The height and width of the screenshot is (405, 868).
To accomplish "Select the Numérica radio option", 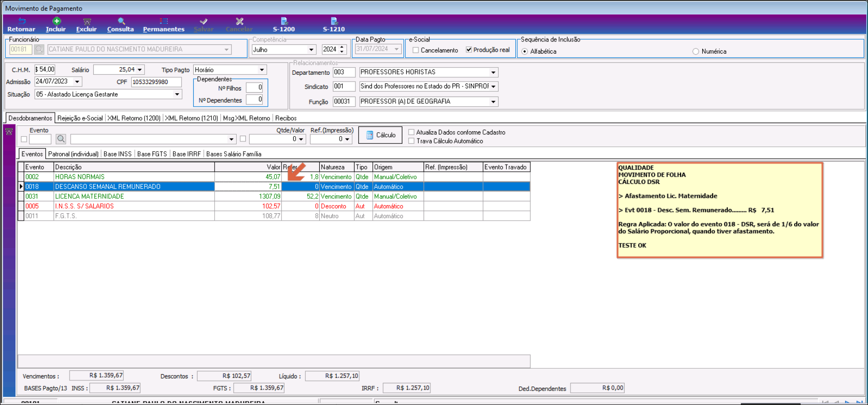I will pos(696,51).
